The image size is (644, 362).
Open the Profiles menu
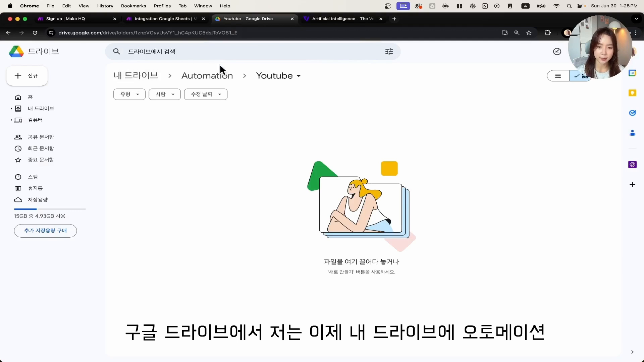tap(162, 6)
